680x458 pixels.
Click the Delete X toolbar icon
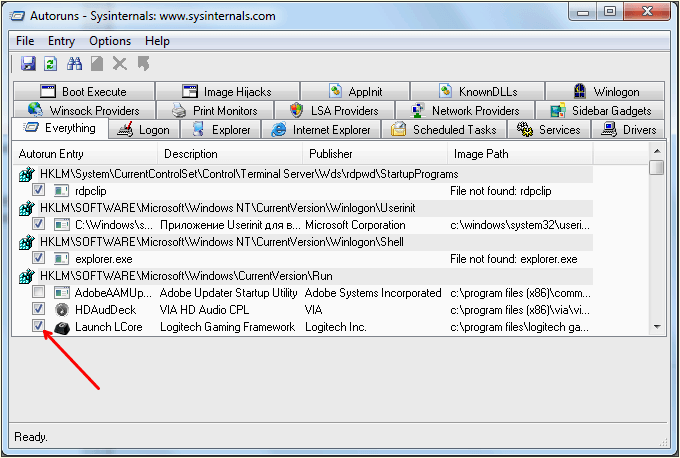[120, 64]
